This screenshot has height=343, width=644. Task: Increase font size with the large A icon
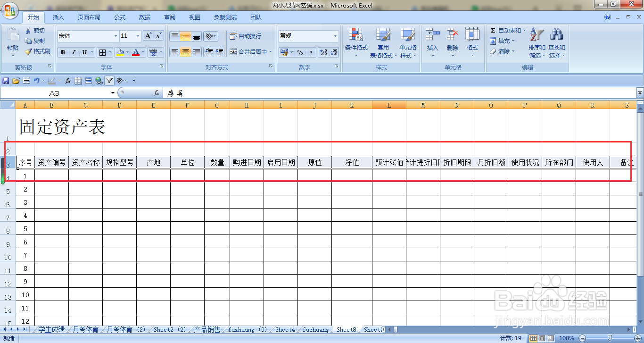coord(148,36)
